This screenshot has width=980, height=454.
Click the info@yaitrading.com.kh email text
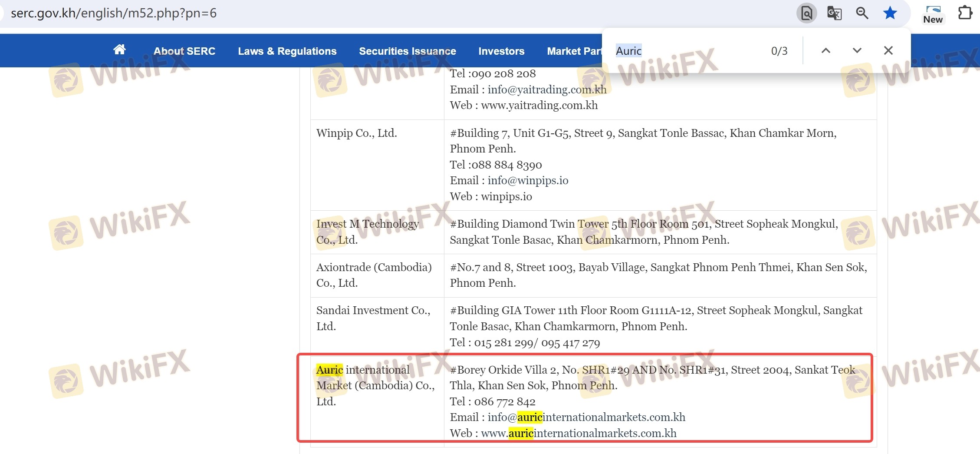(547, 89)
